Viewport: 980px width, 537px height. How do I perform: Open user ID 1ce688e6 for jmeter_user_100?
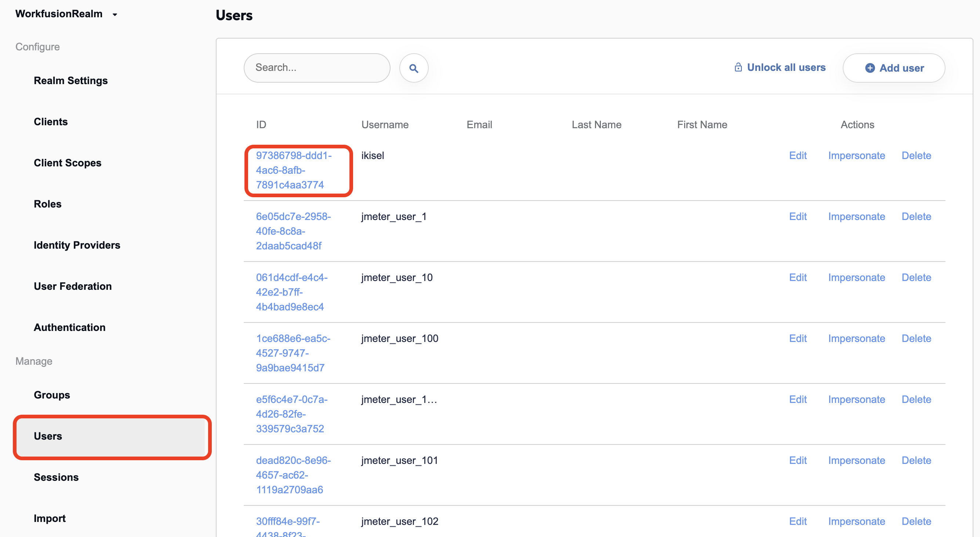(293, 353)
